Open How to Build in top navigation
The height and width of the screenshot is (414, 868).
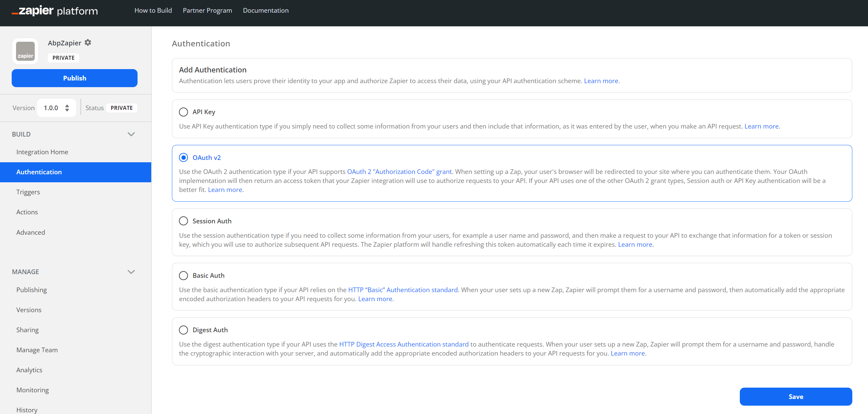point(153,10)
